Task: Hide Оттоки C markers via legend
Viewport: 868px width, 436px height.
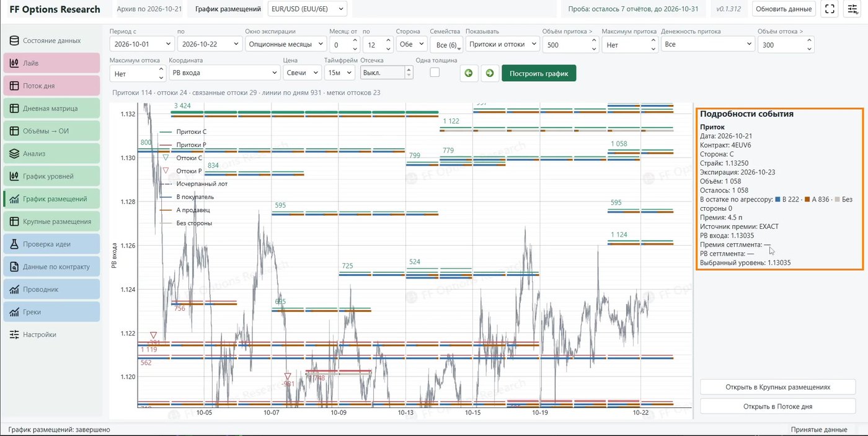Action: click(x=181, y=158)
